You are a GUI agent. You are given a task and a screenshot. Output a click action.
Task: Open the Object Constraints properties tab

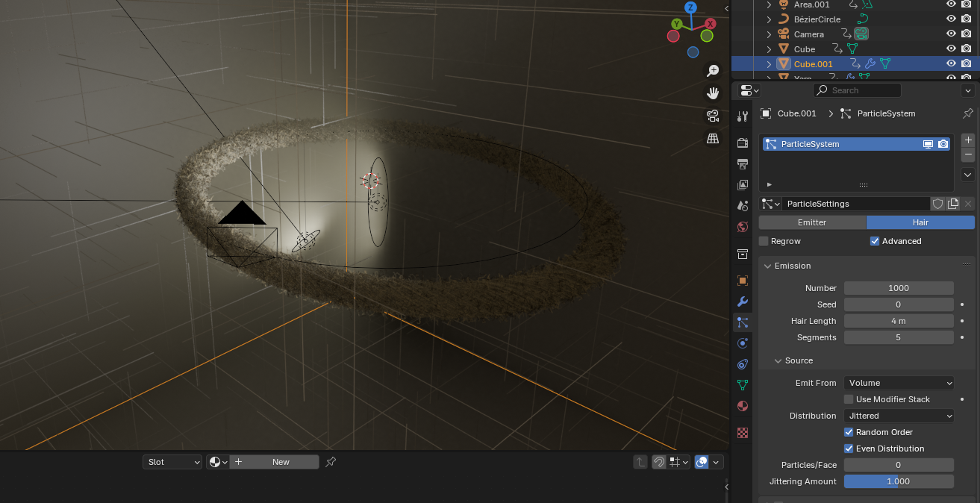742,364
